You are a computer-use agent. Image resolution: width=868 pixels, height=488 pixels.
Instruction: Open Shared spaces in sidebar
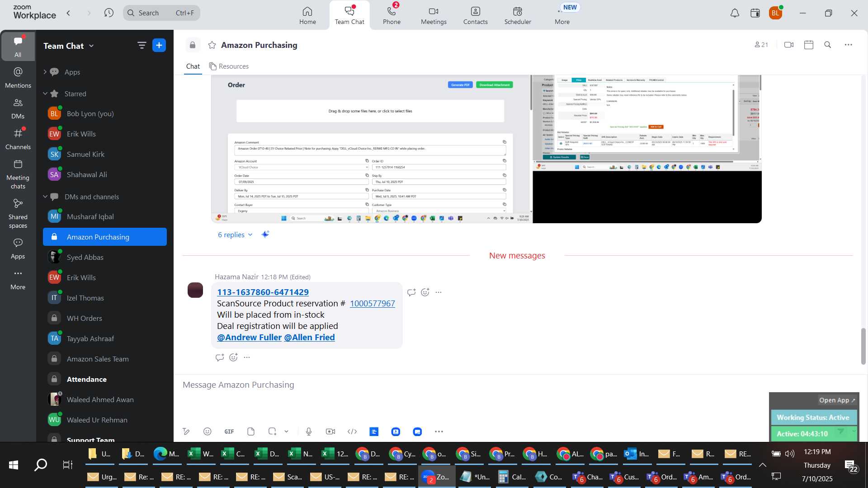tap(18, 214)
